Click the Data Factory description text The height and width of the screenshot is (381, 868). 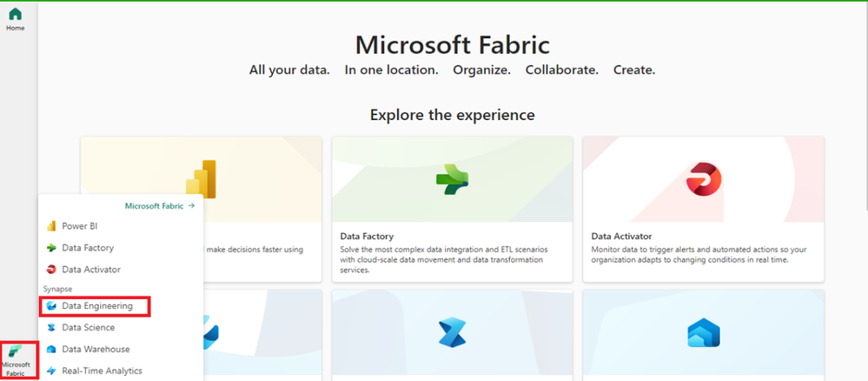(x=444, y=260)
